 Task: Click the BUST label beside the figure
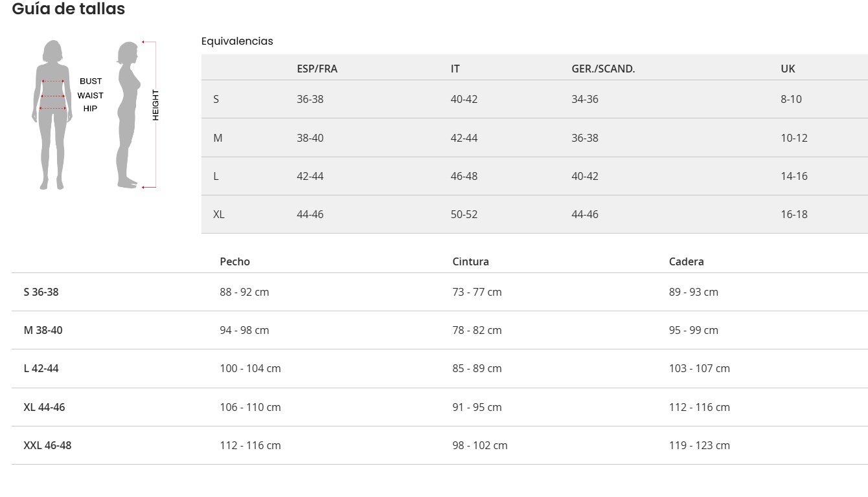[x=91, y=82]
